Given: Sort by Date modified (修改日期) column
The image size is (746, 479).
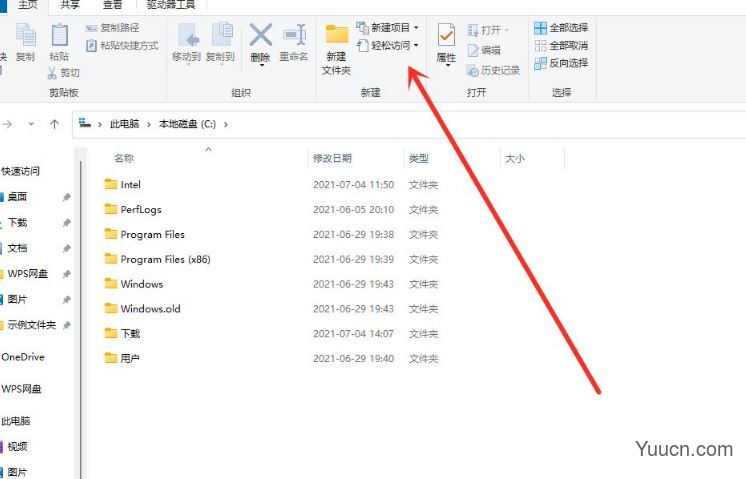Looking at the screenshot, I should [332, 158].
